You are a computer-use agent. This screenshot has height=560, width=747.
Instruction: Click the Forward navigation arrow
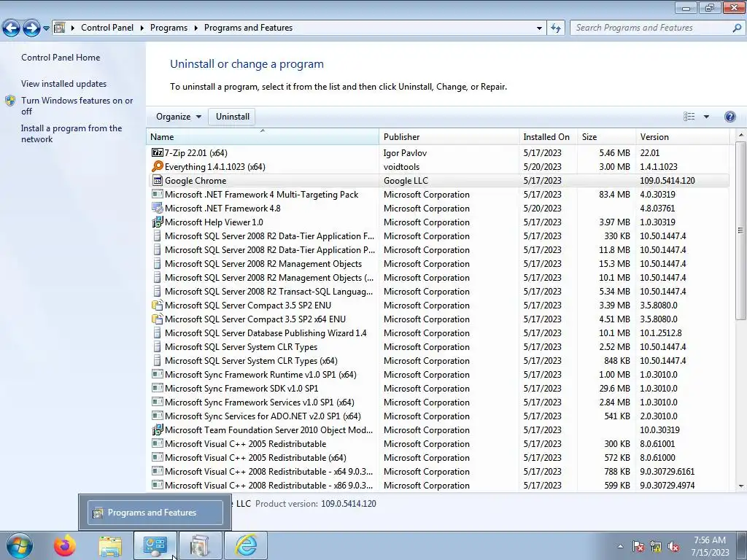[31, 28]
